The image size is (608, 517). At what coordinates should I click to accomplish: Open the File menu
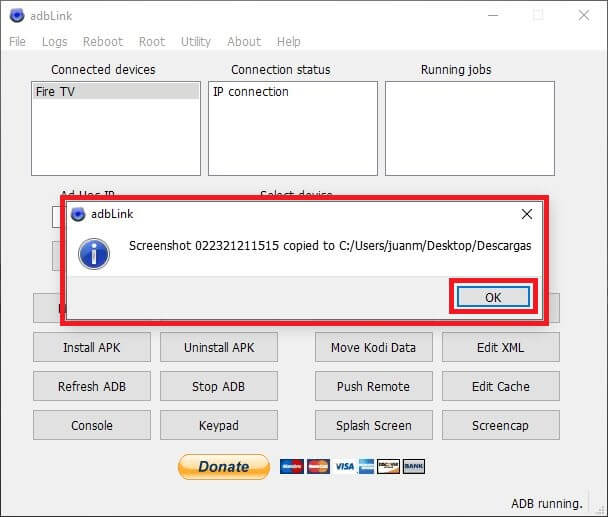coord(17,41)
